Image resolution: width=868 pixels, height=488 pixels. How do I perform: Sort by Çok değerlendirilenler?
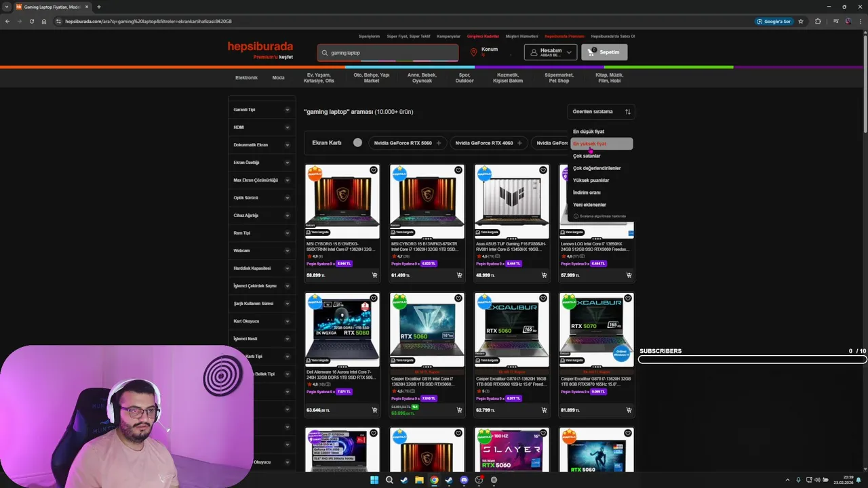[x=597, y=168]
